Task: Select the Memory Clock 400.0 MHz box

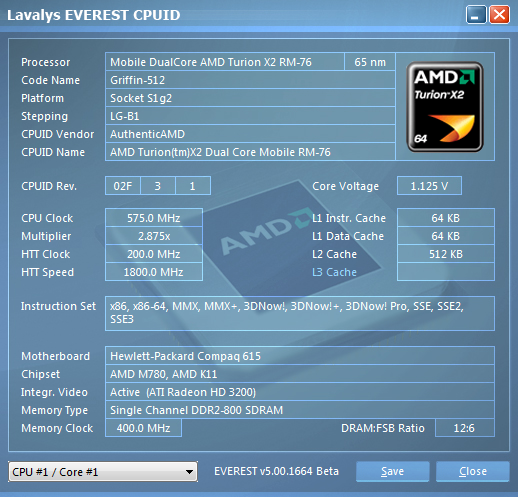Action: 143,428
